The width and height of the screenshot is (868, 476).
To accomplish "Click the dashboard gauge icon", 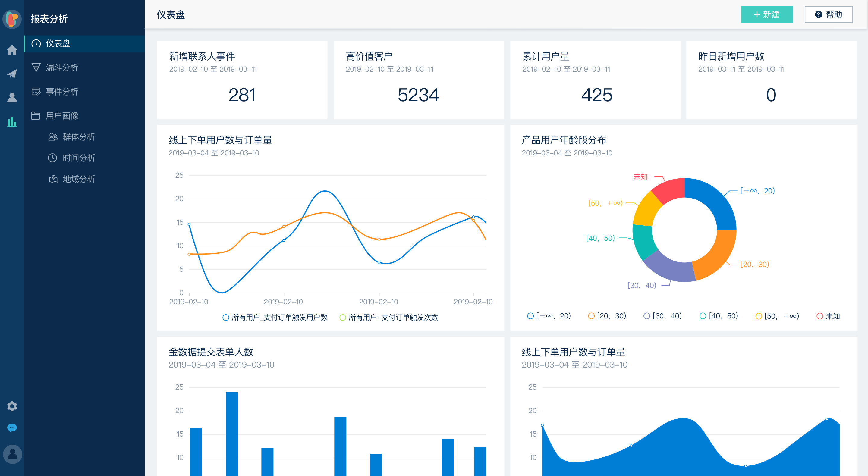I will [x=36, y=43].
